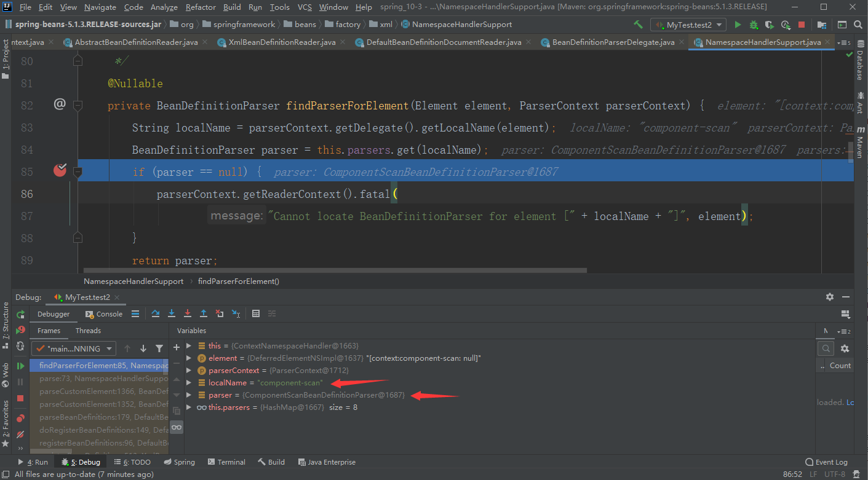Expand the 'this.parsers' watch node
The width and height of the screenshot is (868, 480).
coord(189,407)
